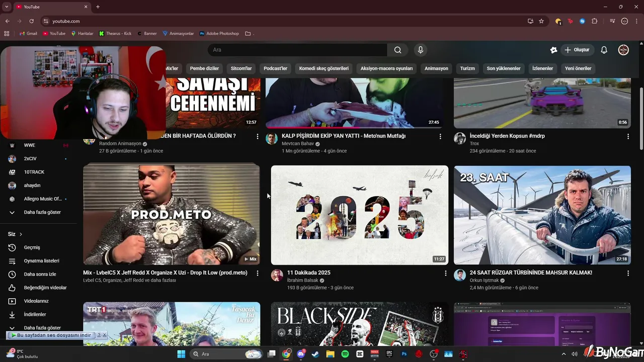Select the Sitcom'lar filter chip
The width and height of the screenshot is (644, 362).
point(241,68)
